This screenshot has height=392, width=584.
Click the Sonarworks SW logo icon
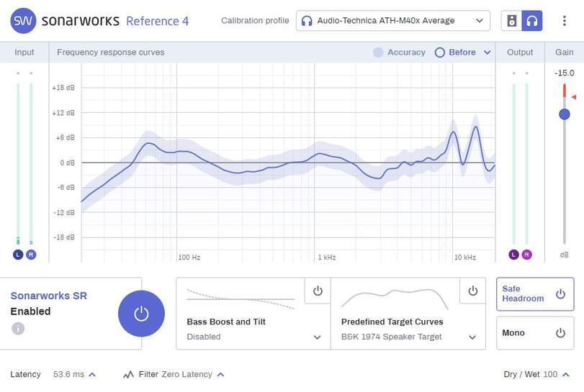pyautogui.click(x=24, y=21)
